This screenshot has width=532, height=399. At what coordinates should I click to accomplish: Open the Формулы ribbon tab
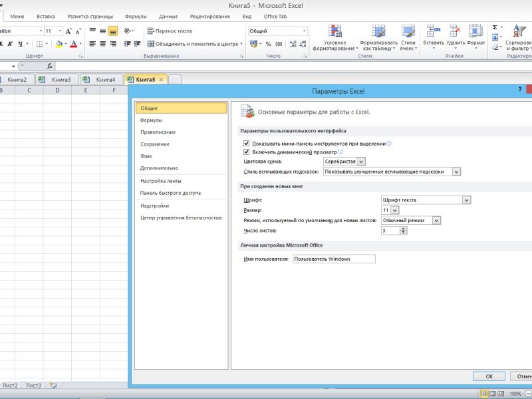(136, 16)
